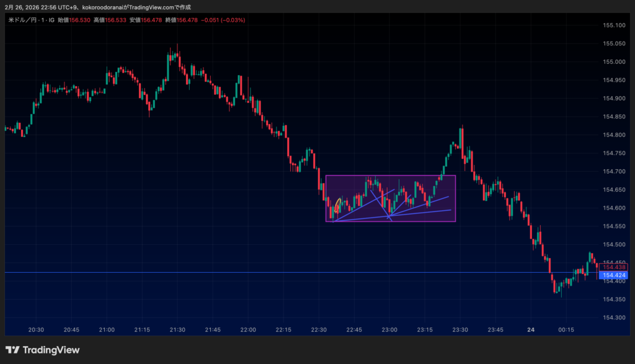Click the red-outlined 154.438 price label
Image resolution: width=635 pixels, height=364 pixels.
pyautogui.click(x=615, y=267)
